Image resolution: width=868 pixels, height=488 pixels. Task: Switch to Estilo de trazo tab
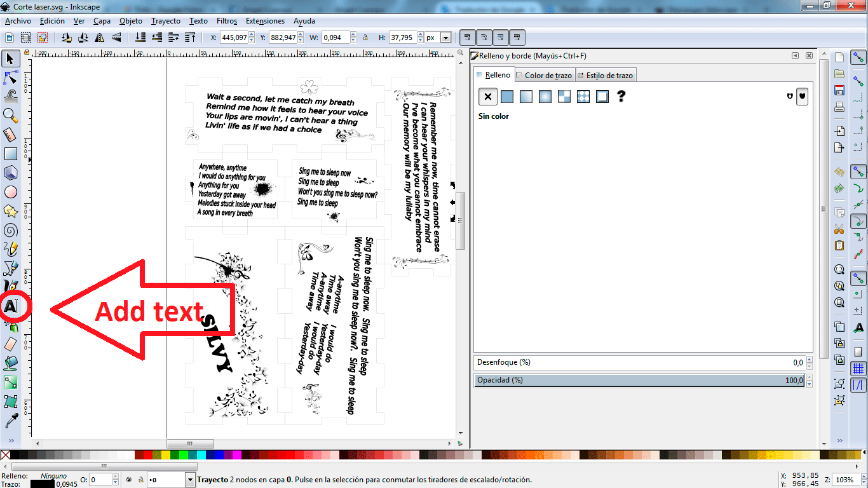(605, 75)
